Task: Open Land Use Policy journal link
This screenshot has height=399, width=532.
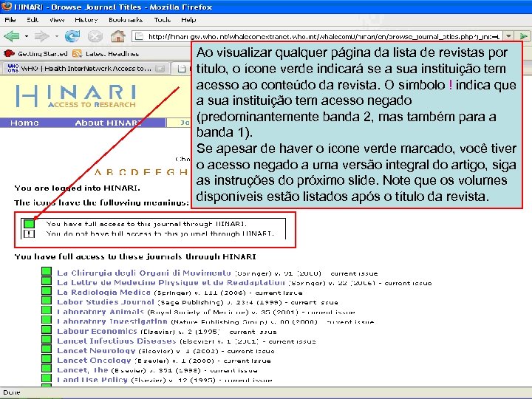Action: pyautogui.click(x=92, y=380)
